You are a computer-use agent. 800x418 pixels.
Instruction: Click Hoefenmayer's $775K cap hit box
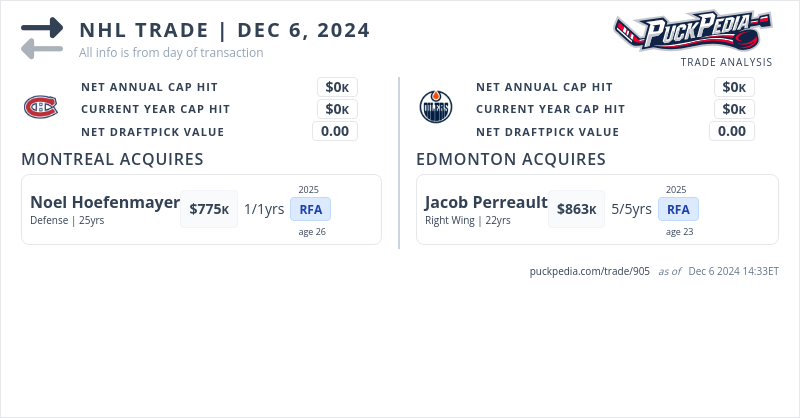coord(209,209)
